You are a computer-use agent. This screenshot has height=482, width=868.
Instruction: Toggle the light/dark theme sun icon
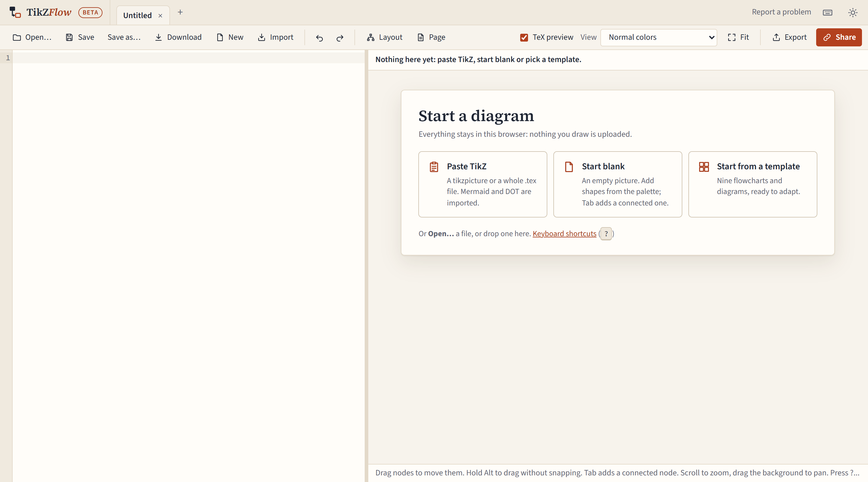pyautogui.click(x=853, y=12)
